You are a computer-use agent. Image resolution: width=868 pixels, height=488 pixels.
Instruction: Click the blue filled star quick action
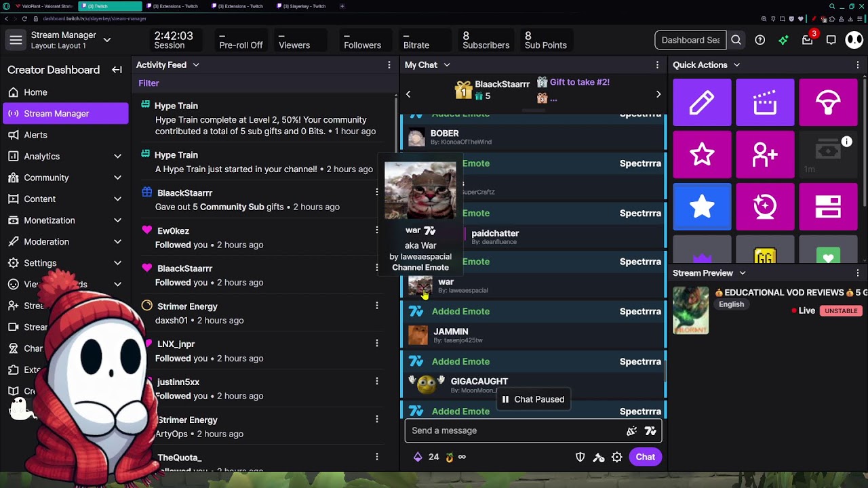point(702,207)
